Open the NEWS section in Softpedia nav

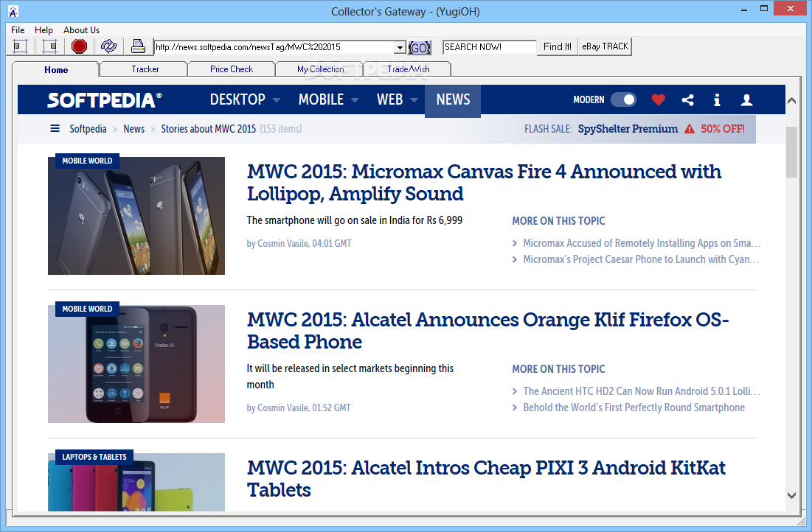coord(453,100)
